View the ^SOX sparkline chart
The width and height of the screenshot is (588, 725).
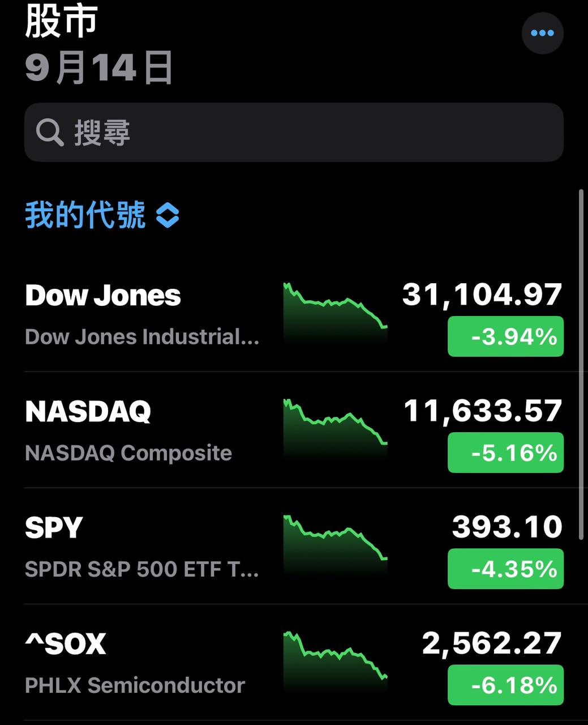pos(336,661)
